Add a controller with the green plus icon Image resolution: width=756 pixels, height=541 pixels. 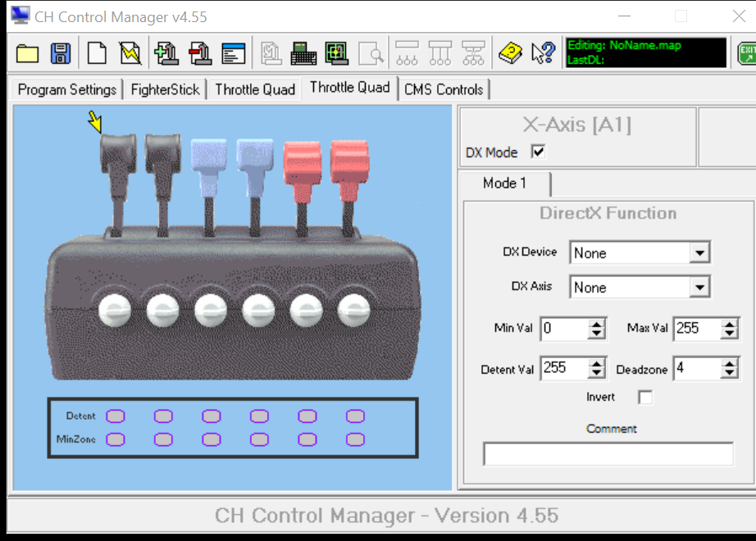coord(166,53)
